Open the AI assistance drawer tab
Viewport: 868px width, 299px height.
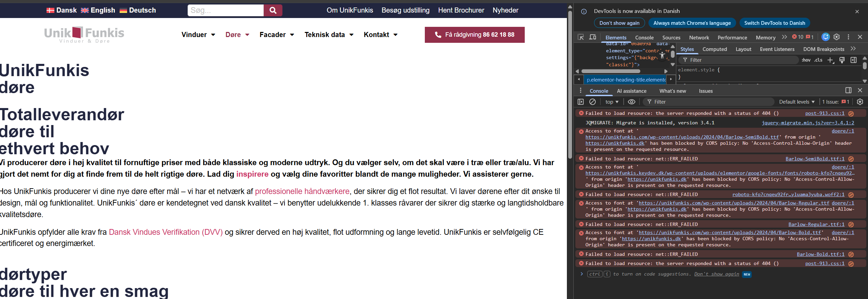click(x=632, y=91)
